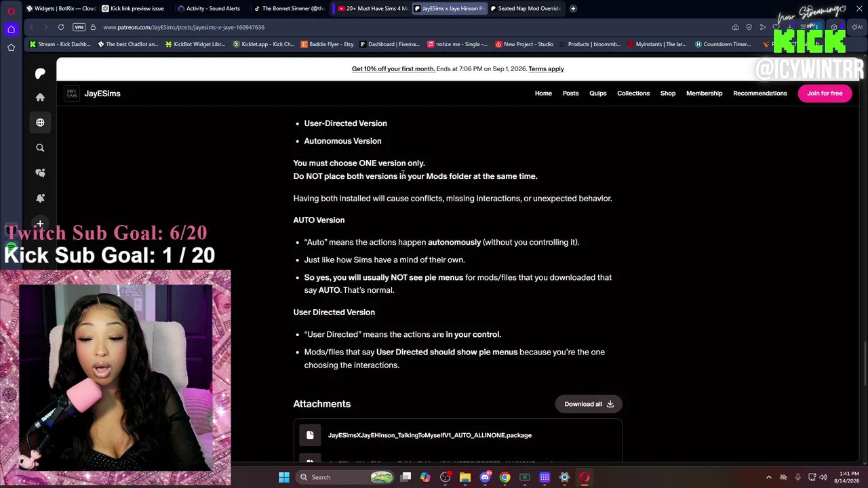Viewport: 868px width, 488px height.
Task: Open Baddie Flyer - Etsy bookmark
Action: click(327, 45)
